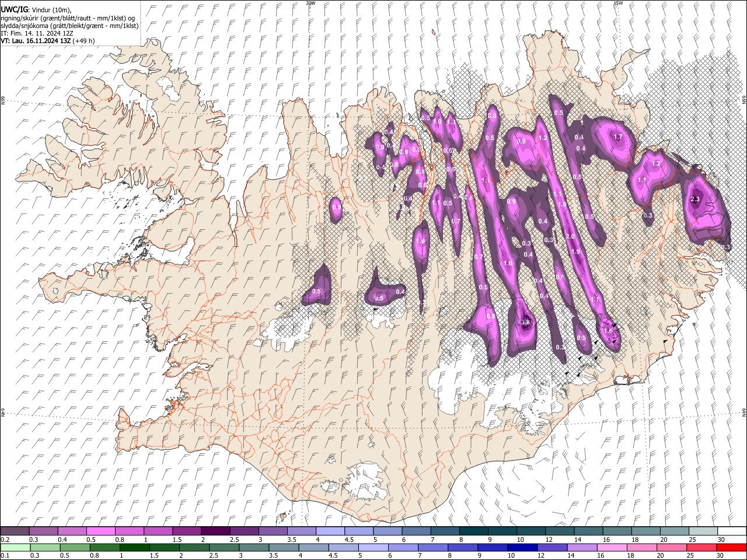
Task: Select purple scale swatch between 1 and 1.5
Action: click(158, 531)
